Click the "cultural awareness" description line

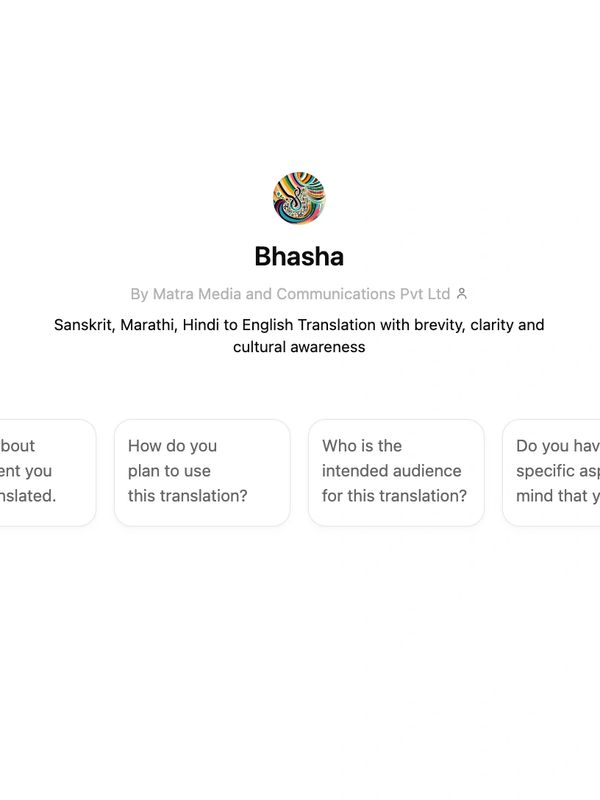point(299,347)
